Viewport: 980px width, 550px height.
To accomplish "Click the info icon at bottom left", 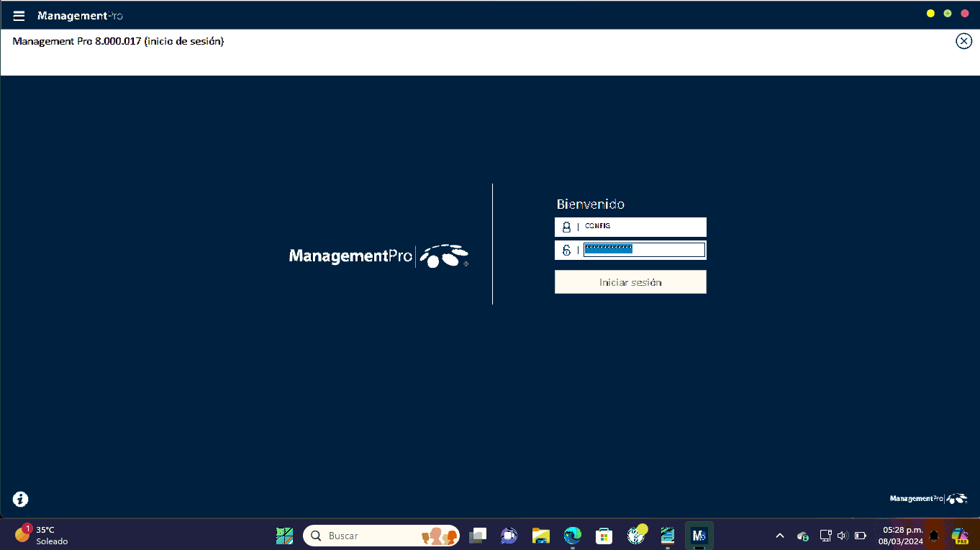I will point(20,499).
